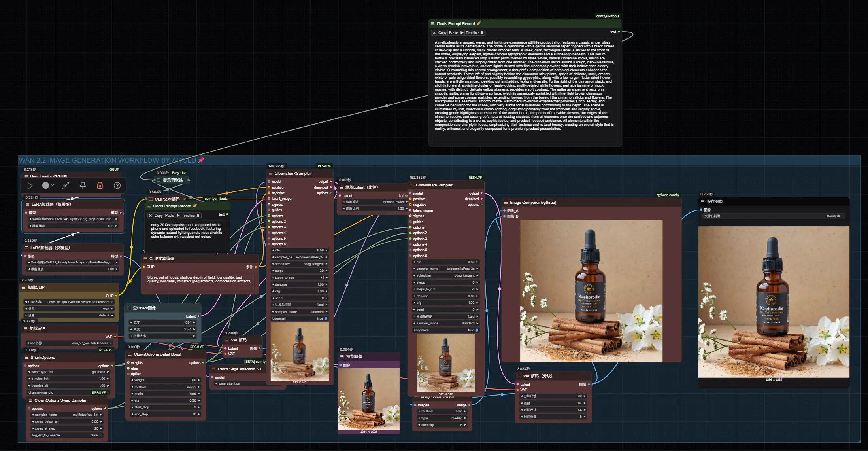Image resolution: width=868 pixels, height=451 pixels.
Task: Toggle bongmath switch in second ClownsharKSampler
Action: pos(476,330)
